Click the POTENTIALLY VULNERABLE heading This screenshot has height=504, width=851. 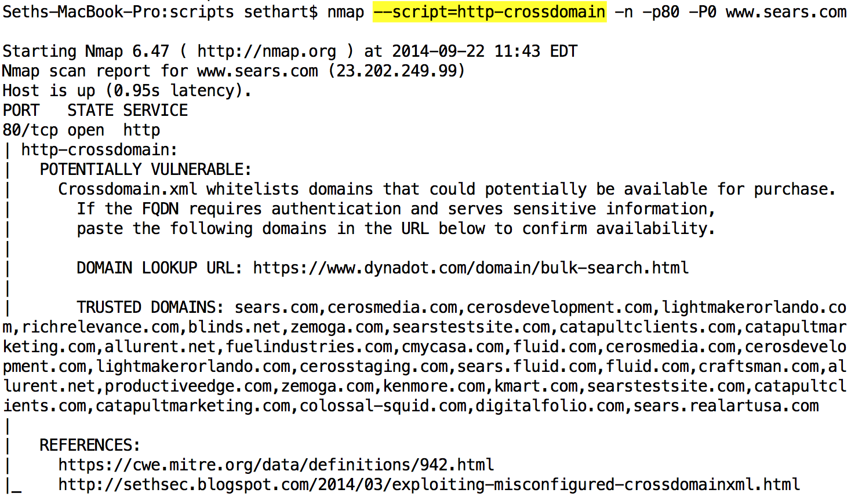pos(146,170)
